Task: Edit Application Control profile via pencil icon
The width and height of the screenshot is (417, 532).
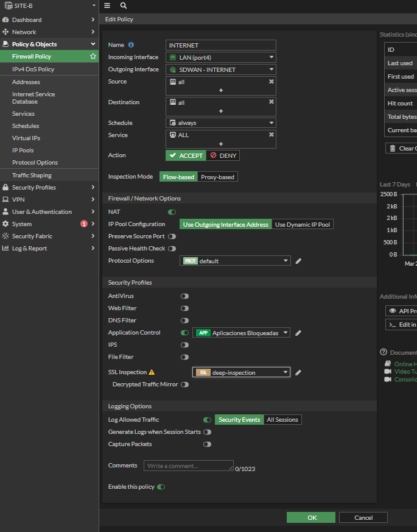Action: 298,333
